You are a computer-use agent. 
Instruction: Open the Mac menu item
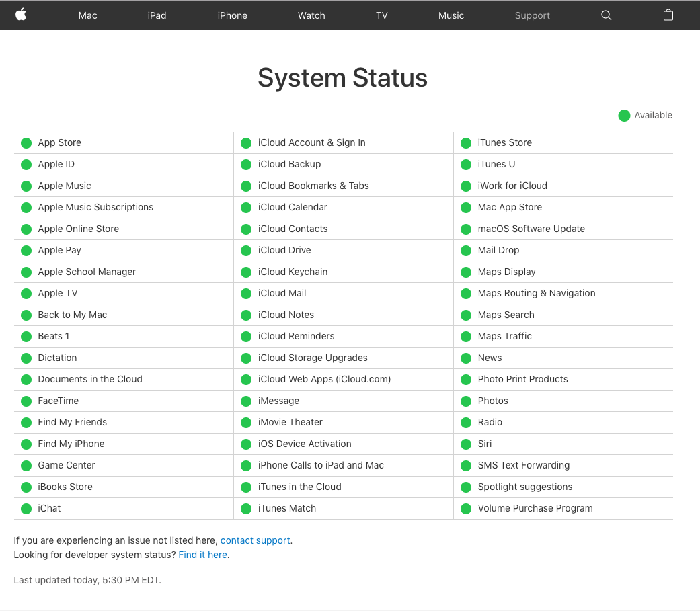point(87,15)
